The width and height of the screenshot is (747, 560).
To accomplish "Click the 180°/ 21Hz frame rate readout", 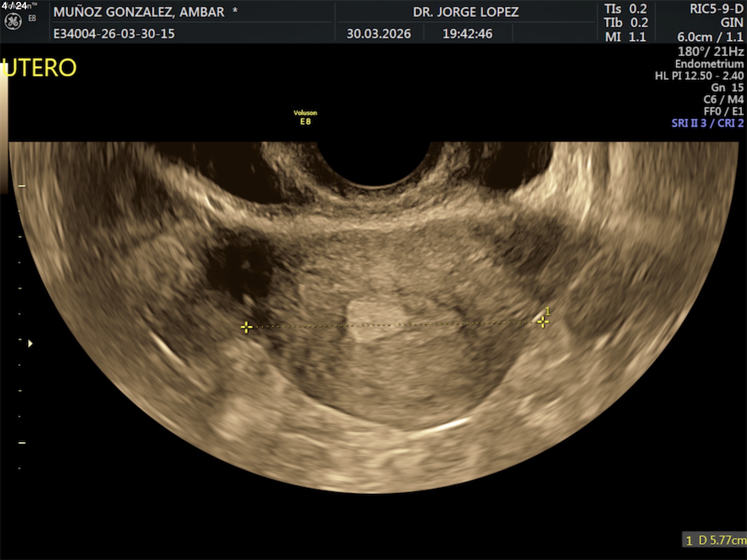I will 710,52.
